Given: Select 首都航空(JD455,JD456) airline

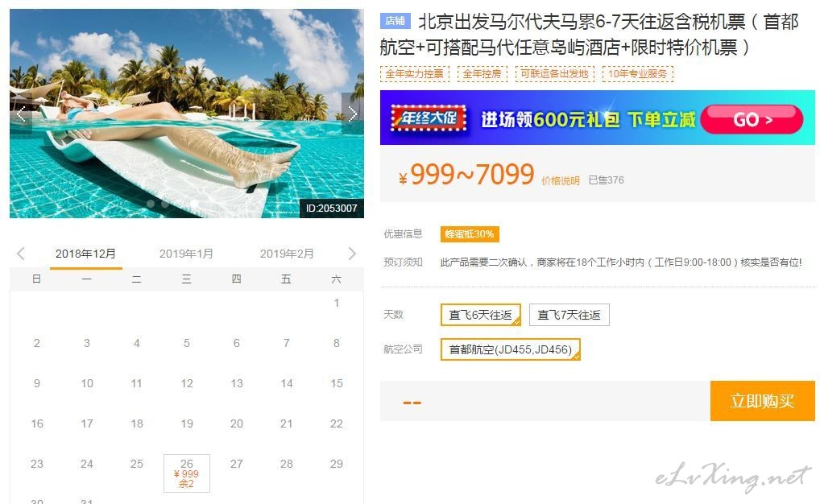Looking at the screenshot, I should [x=511, y=349].
